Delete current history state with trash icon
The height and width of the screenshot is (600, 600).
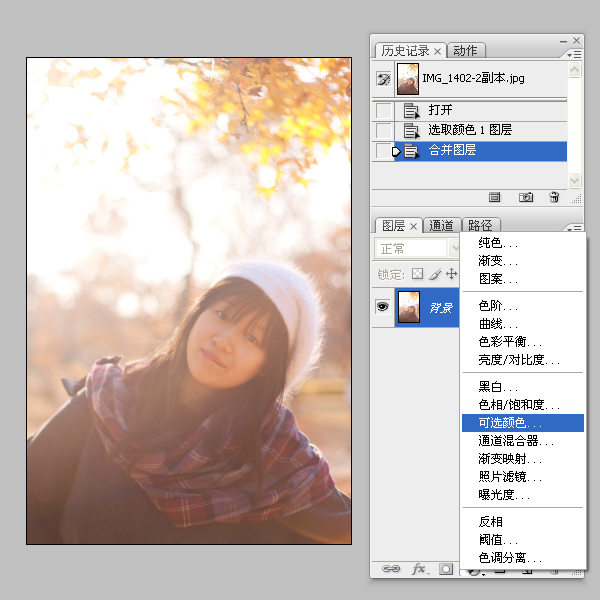554,198
